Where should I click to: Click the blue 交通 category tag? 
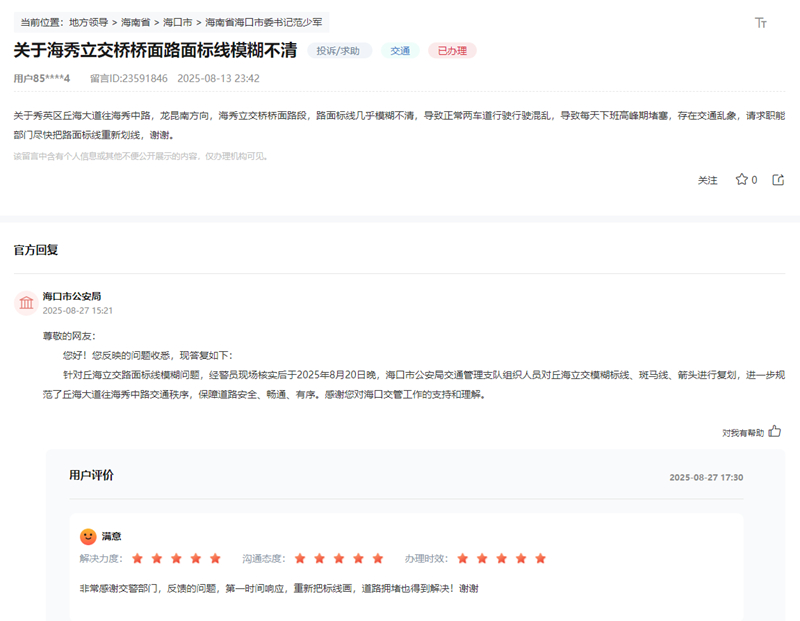tap(400, 51)
